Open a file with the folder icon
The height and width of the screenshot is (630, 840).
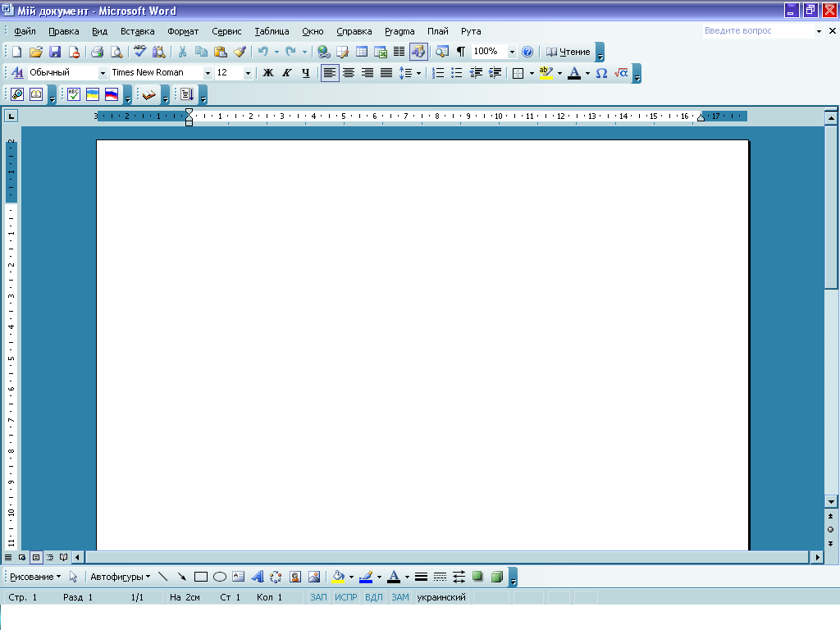pos(36,52)
